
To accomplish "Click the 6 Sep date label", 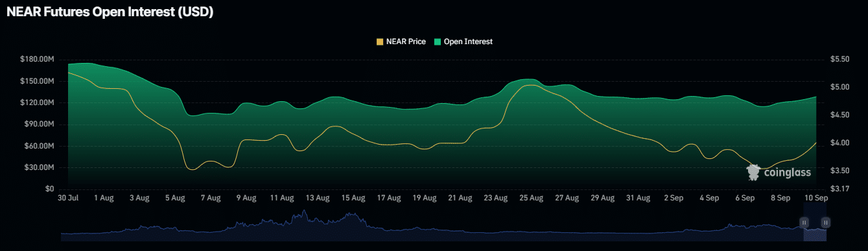I will (745, 198).
